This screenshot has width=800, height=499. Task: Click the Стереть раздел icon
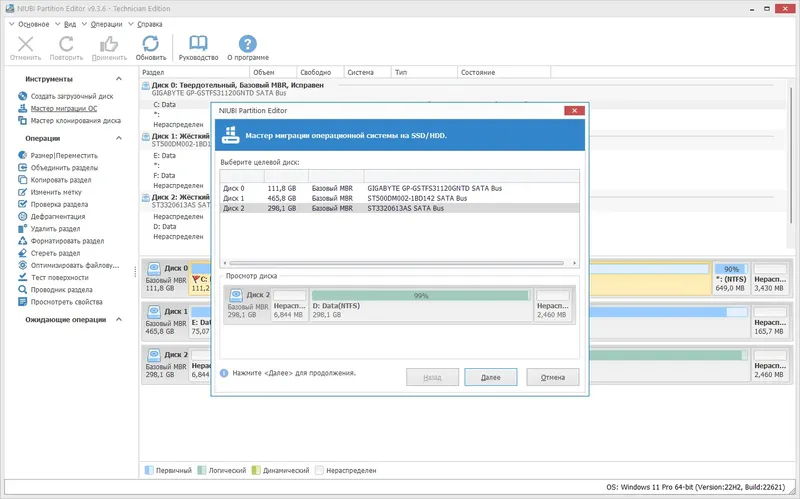click(22, 253)
